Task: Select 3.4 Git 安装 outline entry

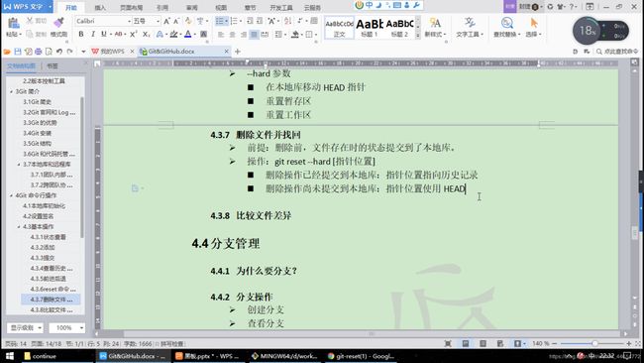Action: tap(37, 133)
